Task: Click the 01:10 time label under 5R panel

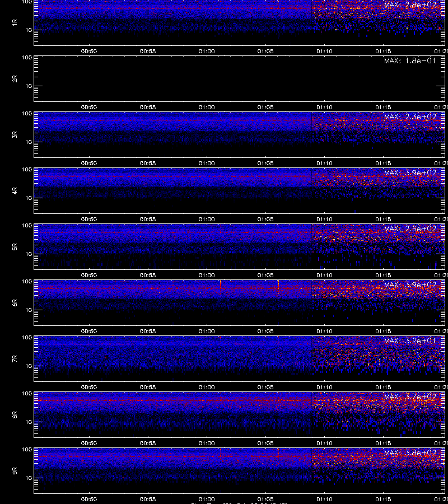Action: pyautogui.click(x=324, y=275)
